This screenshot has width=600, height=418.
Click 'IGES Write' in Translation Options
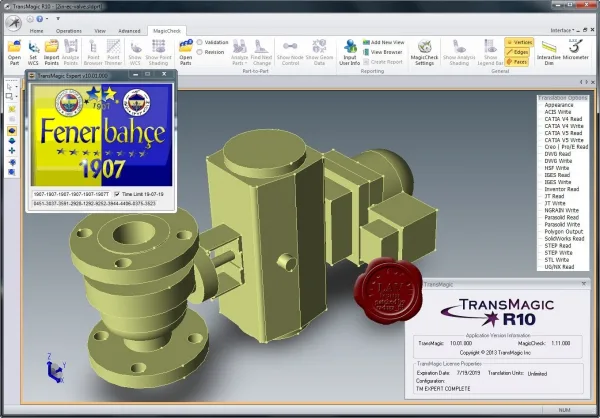pyautogui.click(x=558, y=182)
